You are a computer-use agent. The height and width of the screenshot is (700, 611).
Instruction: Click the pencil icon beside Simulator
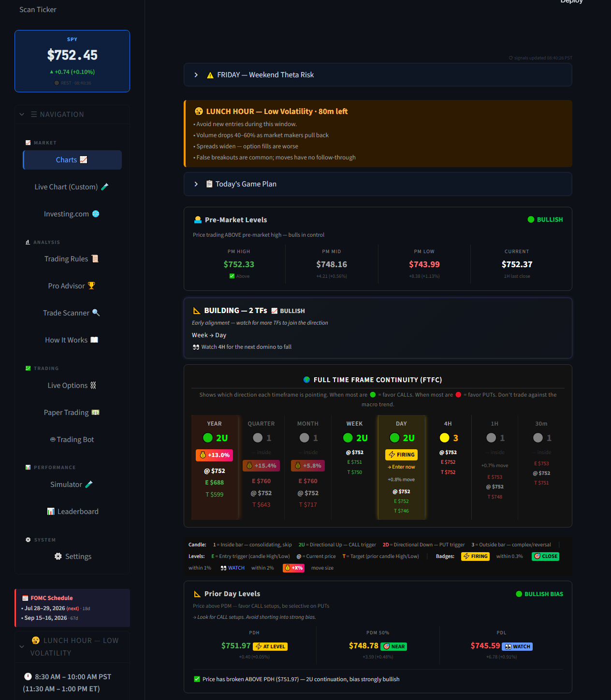[89, 485]
